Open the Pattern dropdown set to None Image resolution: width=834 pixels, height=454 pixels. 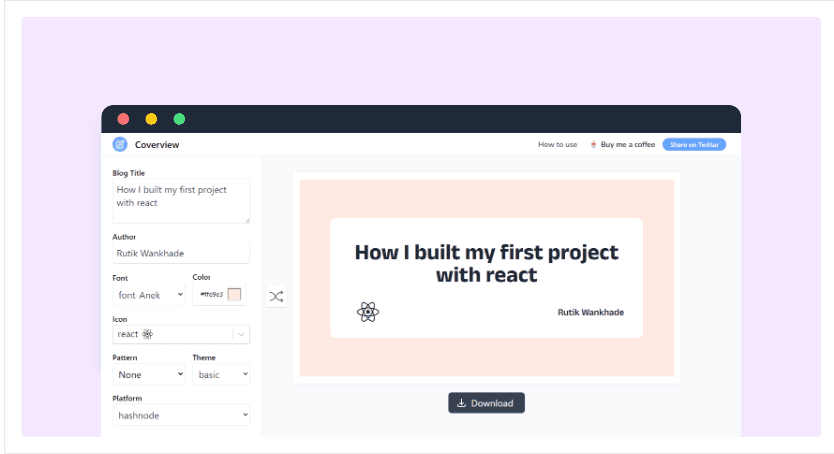point(150,374)
